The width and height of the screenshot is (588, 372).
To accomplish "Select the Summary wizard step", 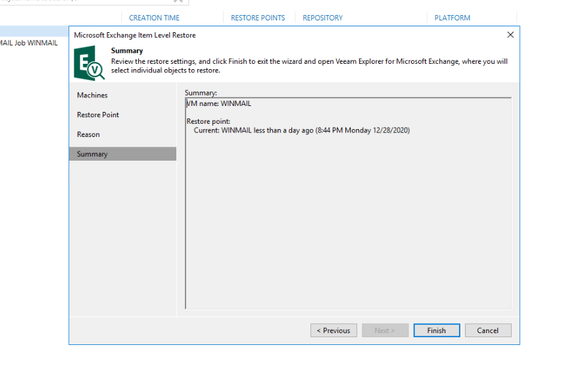I will pos(92,154).
